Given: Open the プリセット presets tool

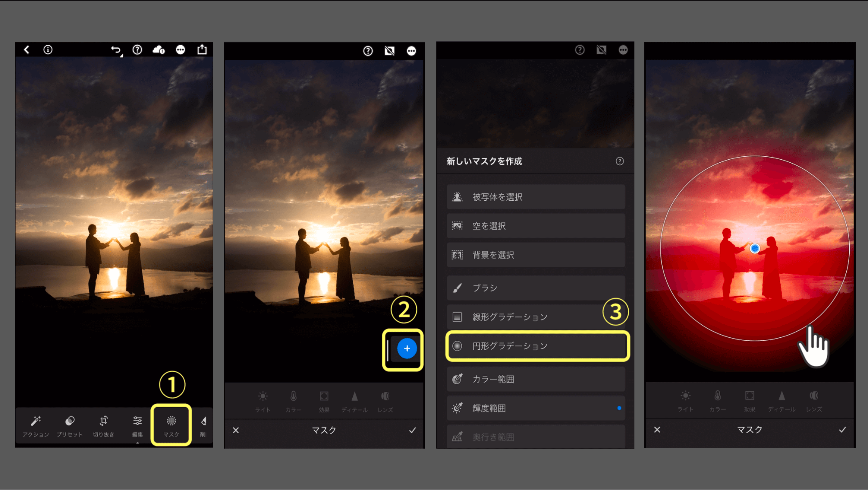Looking at the screenshot, I should [x=70, y=425].
